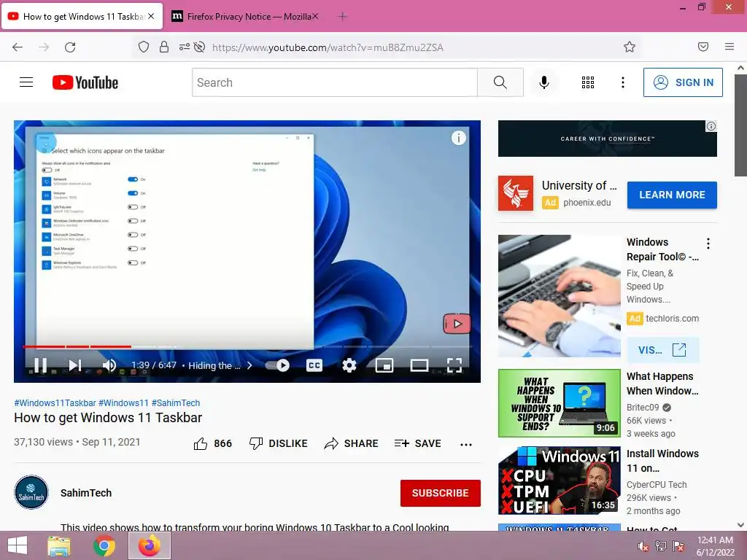The width and height of the screenshot is (747, 560).
Task: Go to YouTube home via logo
Action: pyautogui.click(x=85, y=82)
